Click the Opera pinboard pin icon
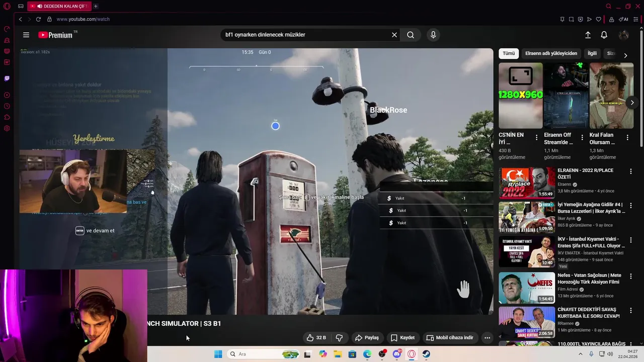Image resolution: width=644 pixels, height=362 pixels. pos(562,19)
